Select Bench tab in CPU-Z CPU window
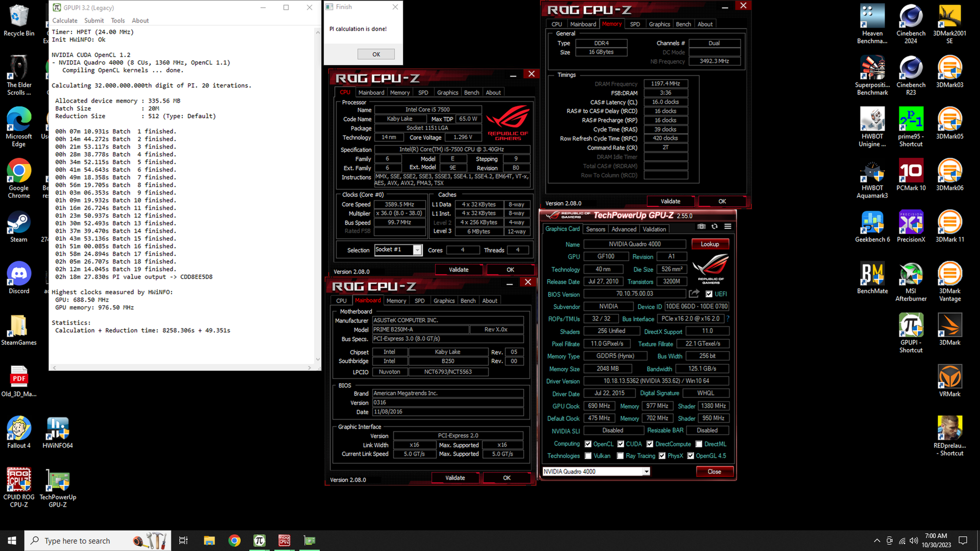Screen dimensions: 980x551 click(x=472, y=92)
